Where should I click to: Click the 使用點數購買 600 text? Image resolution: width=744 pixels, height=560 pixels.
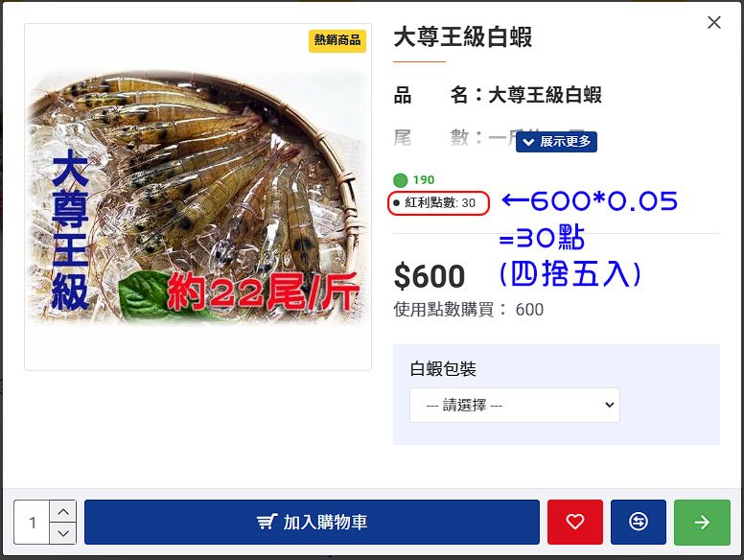[468, 310]
